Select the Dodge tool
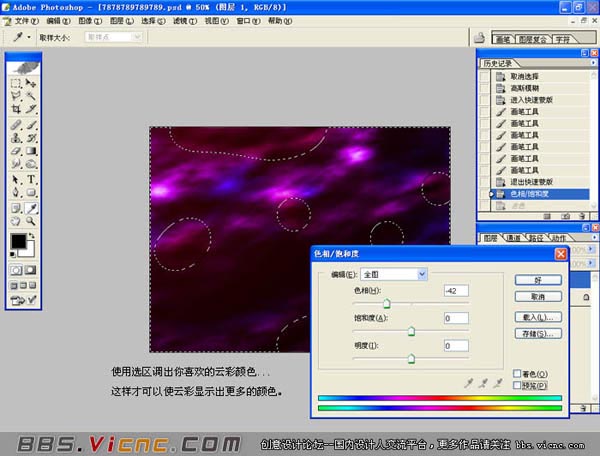Image resolution: width=600 pixels, height=456 pixels. [x=31, y=164]
